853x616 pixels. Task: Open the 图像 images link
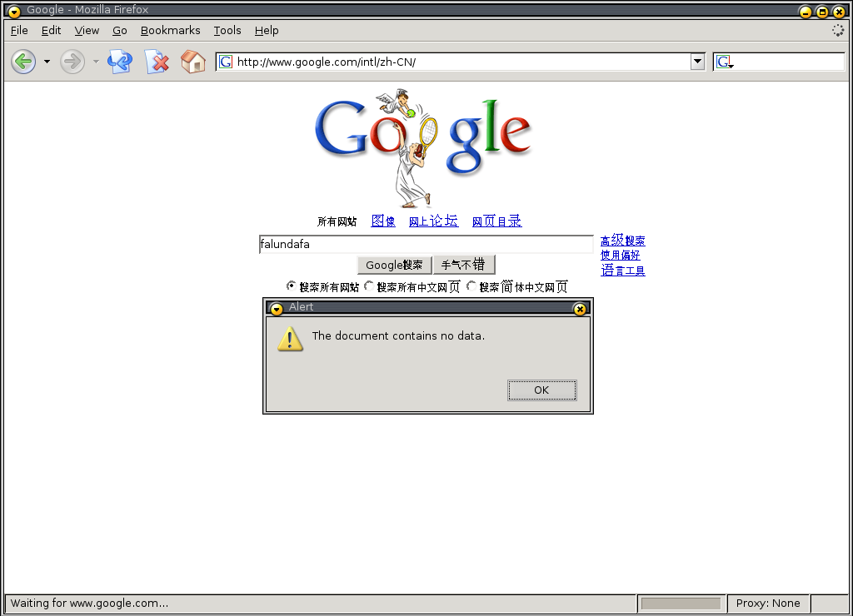(x=383, y=221)
